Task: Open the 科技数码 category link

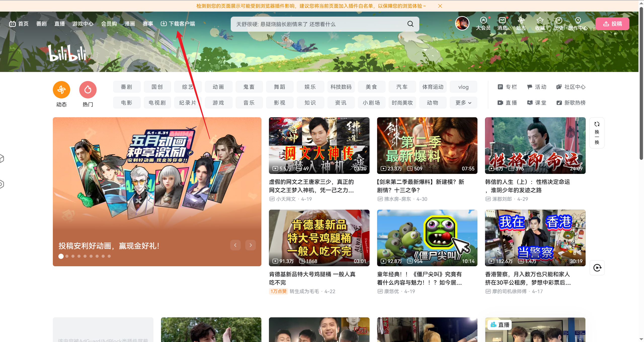Action: (341, 87)
